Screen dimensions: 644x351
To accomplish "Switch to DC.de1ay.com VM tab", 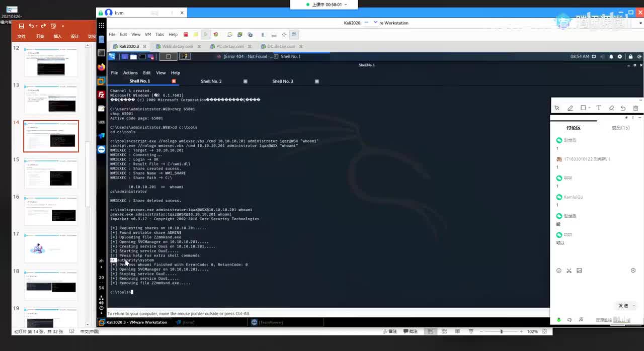I will [x=281, y=46].
